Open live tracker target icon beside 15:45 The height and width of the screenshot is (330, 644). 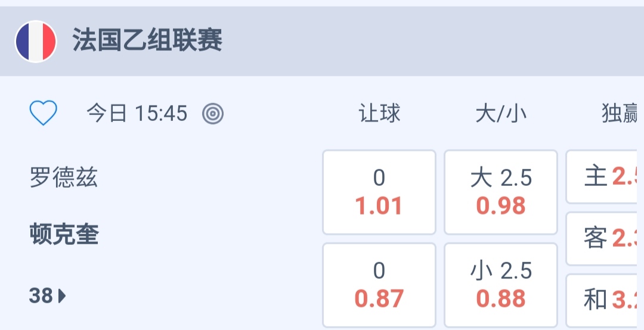[x=213, y=113]
